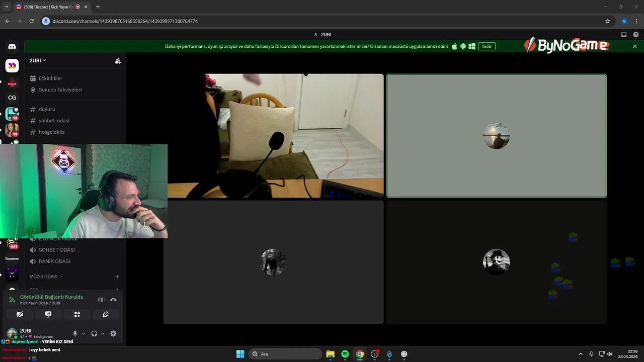Select the hat-avatar participant tile

tap(496, 262)
